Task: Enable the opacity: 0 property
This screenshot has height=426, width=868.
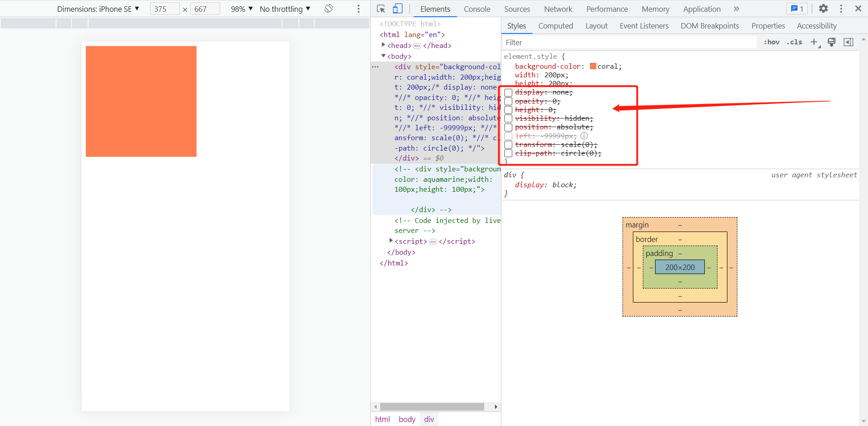Action: (509, 101)
